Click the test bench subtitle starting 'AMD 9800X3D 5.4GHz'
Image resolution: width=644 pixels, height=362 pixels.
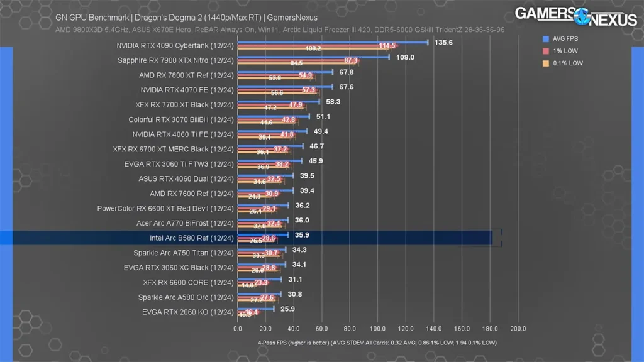280,30
